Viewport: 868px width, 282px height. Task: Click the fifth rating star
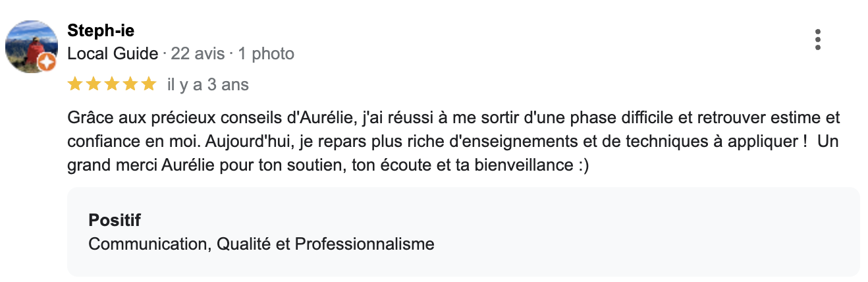click(x=149, y=84)
